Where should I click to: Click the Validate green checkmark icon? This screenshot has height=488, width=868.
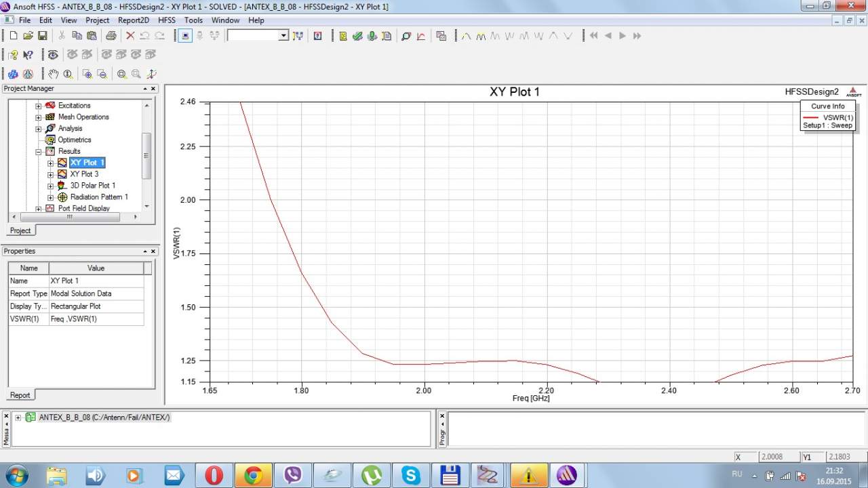click(x=357, y=36)
